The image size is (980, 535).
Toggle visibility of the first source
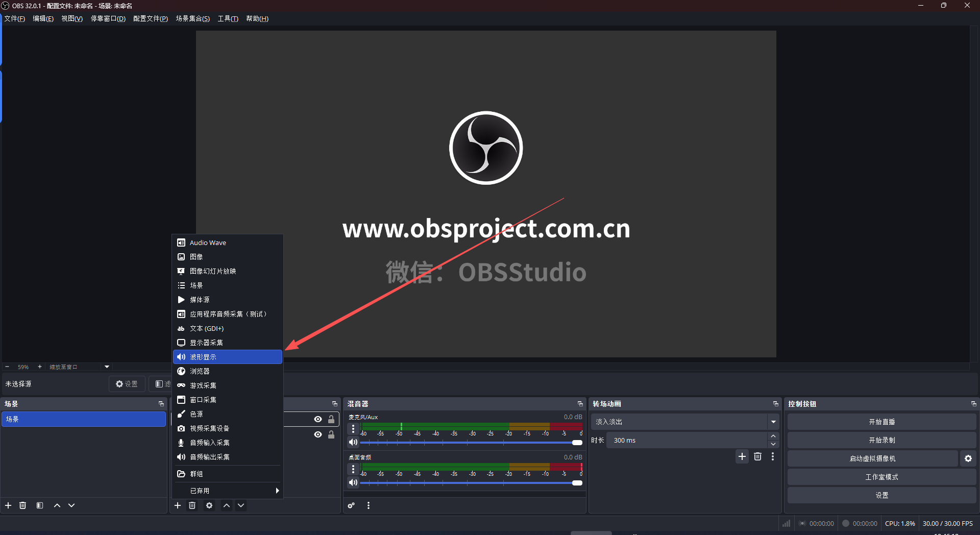click(x=318, y=419)
